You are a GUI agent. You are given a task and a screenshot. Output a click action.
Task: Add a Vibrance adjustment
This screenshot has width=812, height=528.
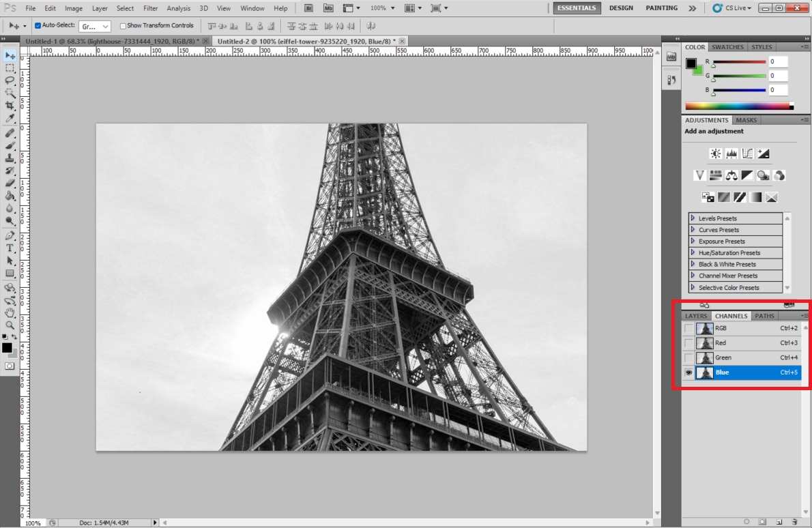coord(699,175)
